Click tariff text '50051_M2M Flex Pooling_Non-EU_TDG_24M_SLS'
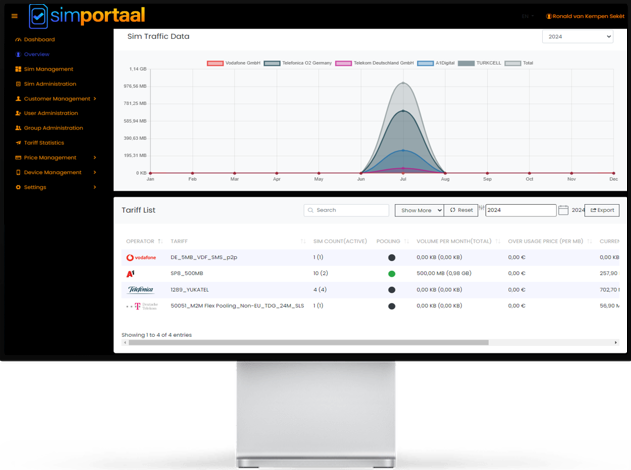631x470 pixels. pyautogui.click(x=237, y=306)
